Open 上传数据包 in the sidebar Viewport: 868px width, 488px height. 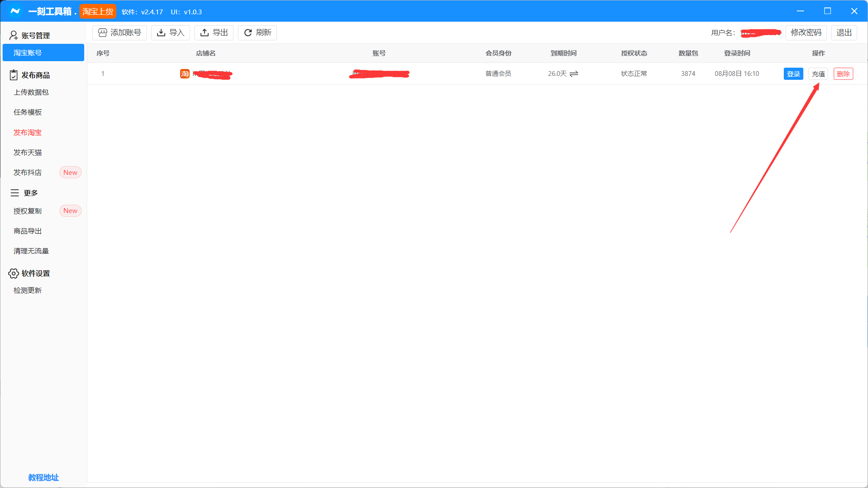pos(31,92)
